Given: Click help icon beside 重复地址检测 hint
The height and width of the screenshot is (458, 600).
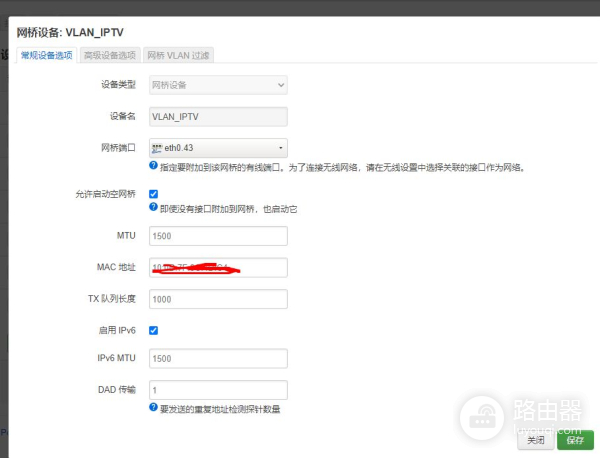Looking at the screenshot, I should click(x=153, y=407).
